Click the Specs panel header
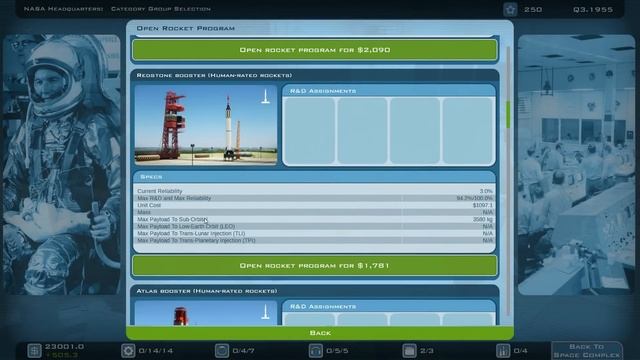Image resolution: width=640 pixels, height=360 pixels. tap(315, 177)
